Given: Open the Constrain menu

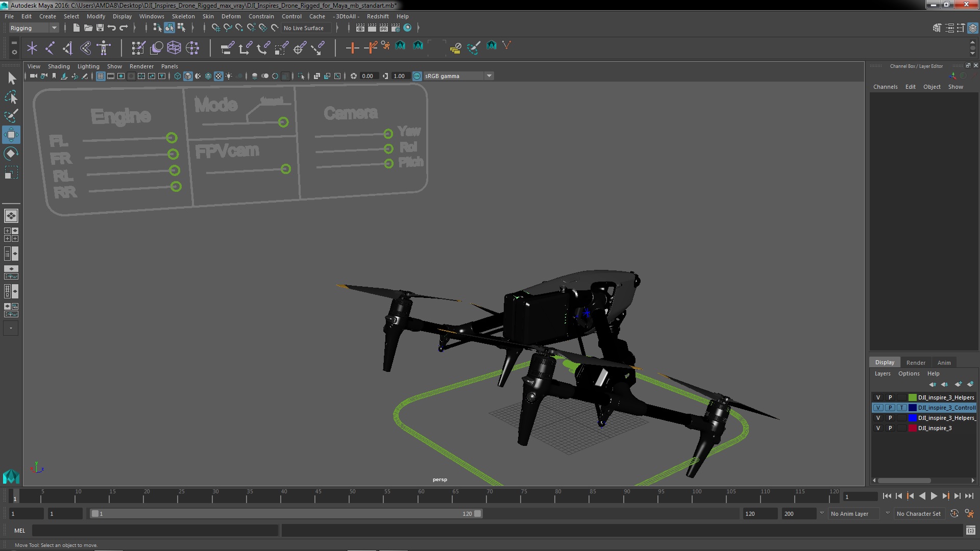Looking at the screenshot, I should pyautogui.click(x=261, y=16).
